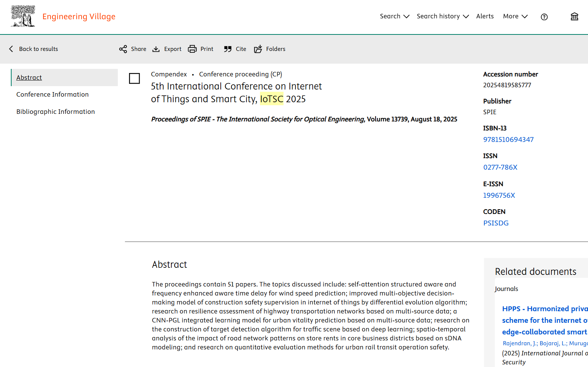
Task: Open the Alerts page
Action: pos(485,16)
